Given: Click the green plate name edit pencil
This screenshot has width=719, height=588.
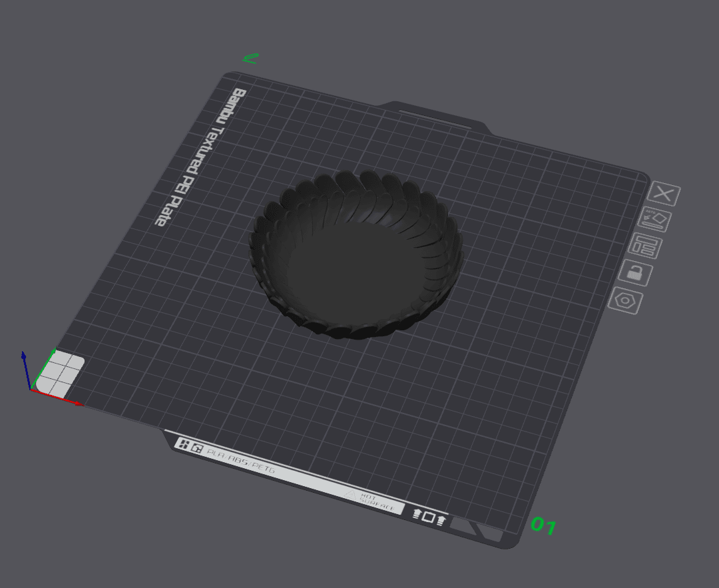Looking at the screenshot, I should click(x=251, y=58).
